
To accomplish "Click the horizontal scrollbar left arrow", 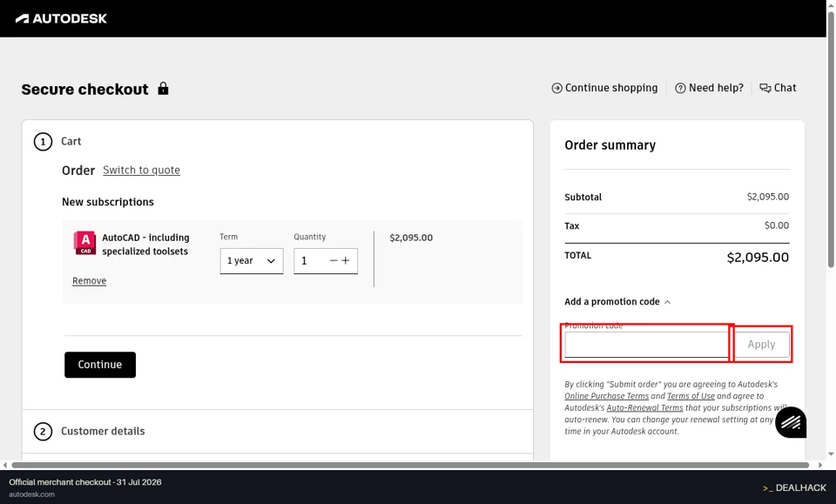I will pyautogui.click(x=5, y=465).
